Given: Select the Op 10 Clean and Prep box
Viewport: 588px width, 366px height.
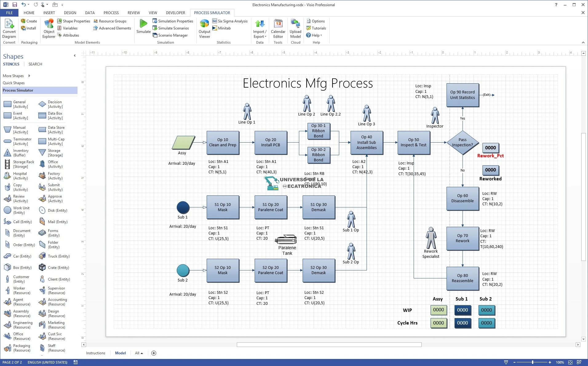Looking at the screenshot, I should click(223, 143).
